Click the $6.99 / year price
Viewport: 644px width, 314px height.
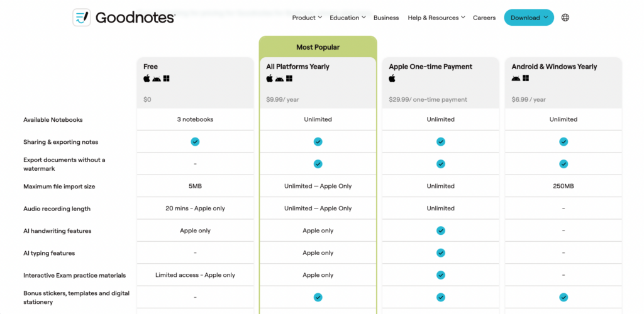coord(528,100)
